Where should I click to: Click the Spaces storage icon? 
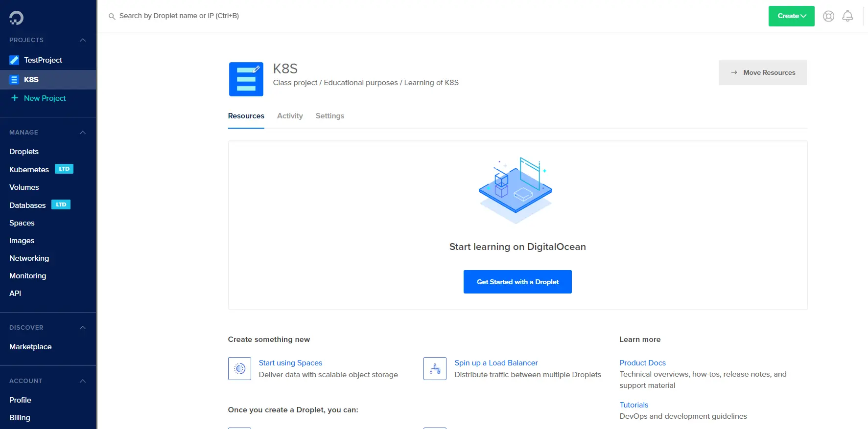[239, 368]
